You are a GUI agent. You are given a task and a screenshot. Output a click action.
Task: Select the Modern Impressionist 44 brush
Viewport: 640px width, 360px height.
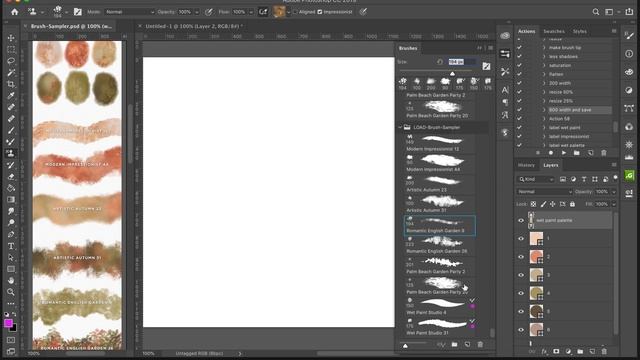440,163
